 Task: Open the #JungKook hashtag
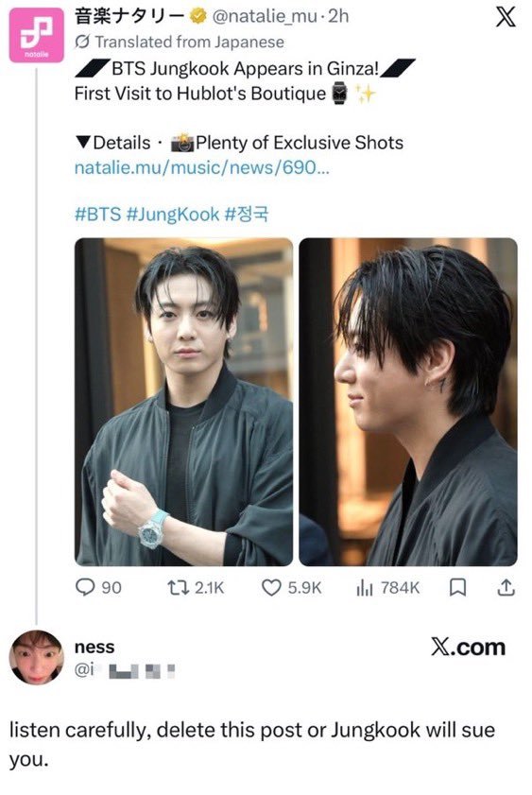click(172, 214)
